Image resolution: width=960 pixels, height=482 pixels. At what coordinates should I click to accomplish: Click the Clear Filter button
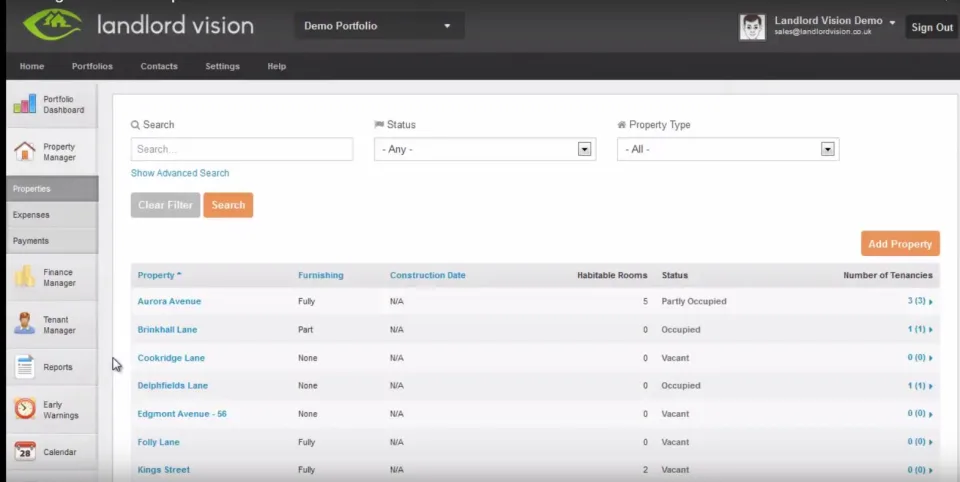tap(165, 205)
